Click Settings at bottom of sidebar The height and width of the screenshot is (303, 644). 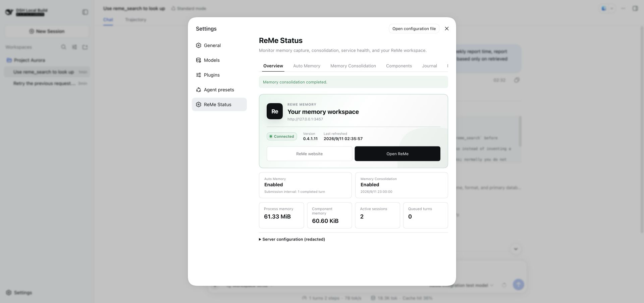point(19,293)
